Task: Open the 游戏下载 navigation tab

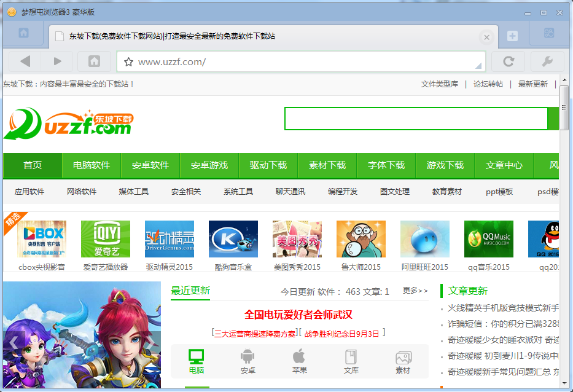Action: pos(445,165)
